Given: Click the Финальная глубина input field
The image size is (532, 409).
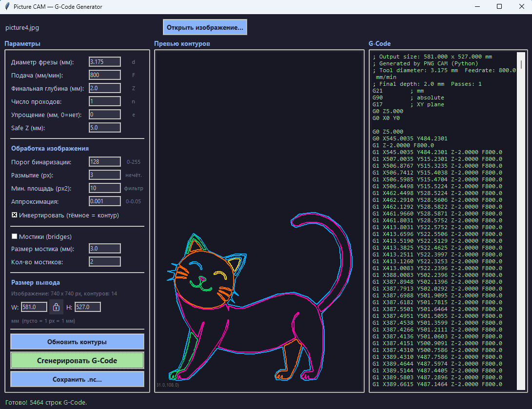Looking at the screenshot, I should [x=104, y=88].
